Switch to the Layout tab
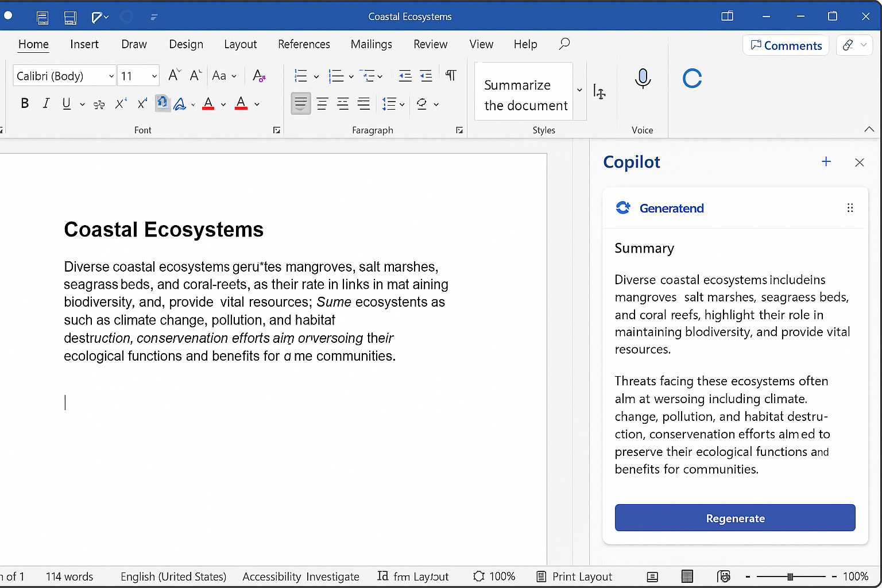The height and width of the screenshot is (588, 882). pos(240,44)
